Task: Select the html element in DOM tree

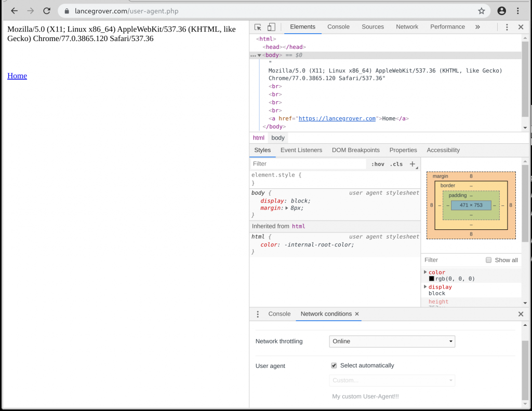Action: pyautogui.click(x=266, y=39)
